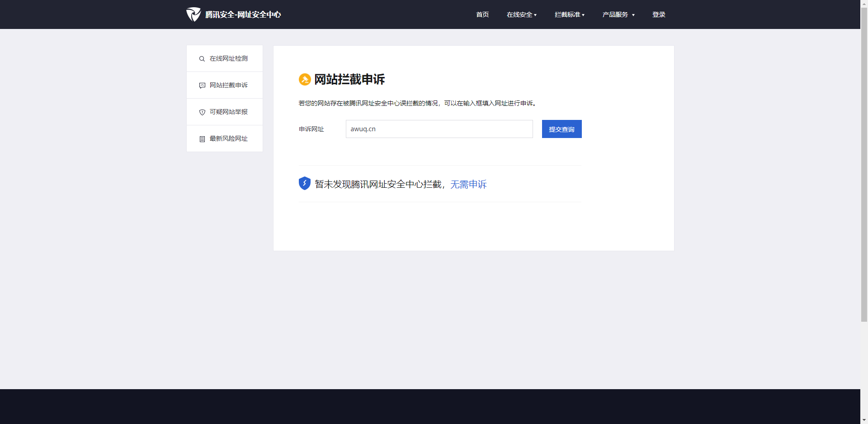The image size is (868, 424).
Task: Go to 首页 in the top navigation
Action: click(x=482, y=14)
